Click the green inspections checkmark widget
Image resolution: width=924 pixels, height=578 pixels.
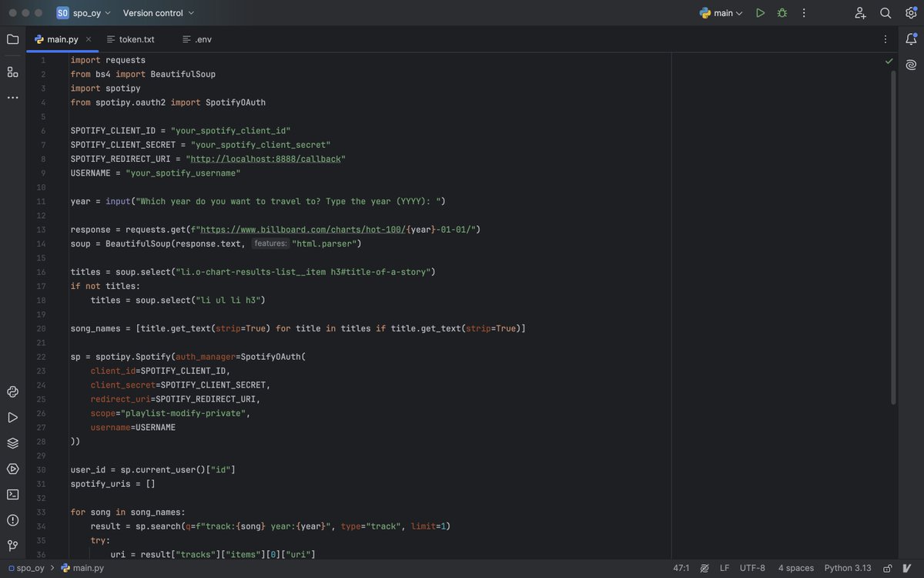click(889, 61)
